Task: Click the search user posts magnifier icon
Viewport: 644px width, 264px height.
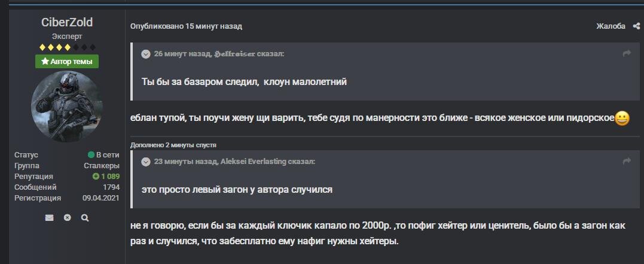Action: (x=85, y=218)
